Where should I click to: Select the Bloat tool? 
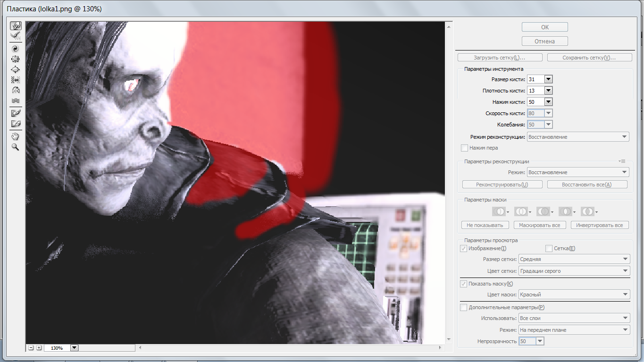(x=16, y=69)
